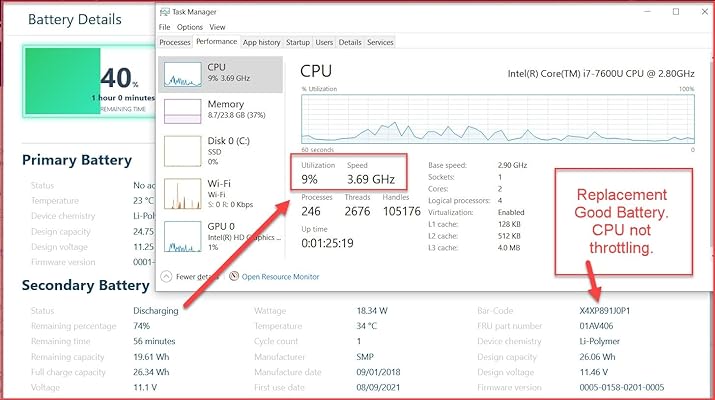Click the 0005-0158-0201-0005 firmware version
715x400 pixels.
[x=622, y=388]
